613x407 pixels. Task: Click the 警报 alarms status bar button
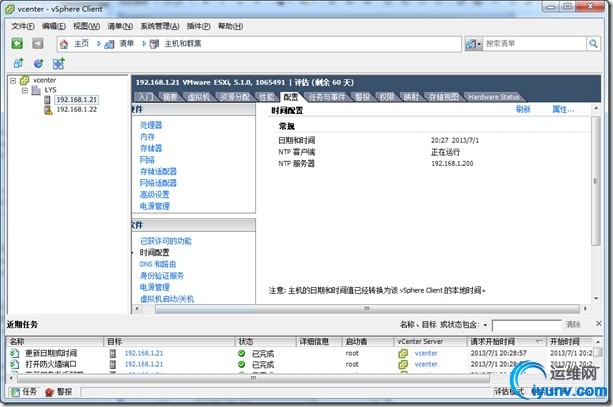59,392
